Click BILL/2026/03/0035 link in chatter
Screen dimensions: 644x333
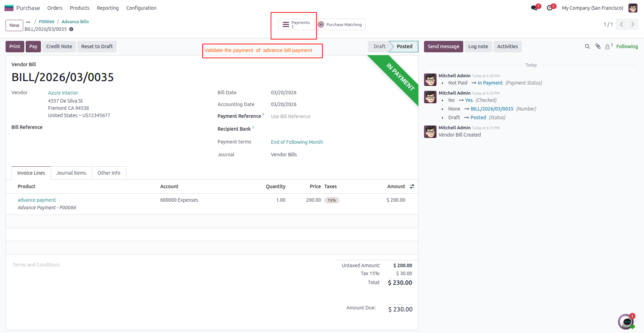tap(492, 109)
